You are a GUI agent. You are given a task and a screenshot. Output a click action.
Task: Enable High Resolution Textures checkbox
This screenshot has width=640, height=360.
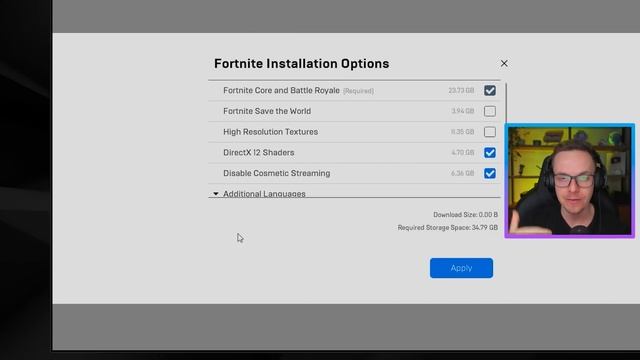pyautogui.click(x=490, y=132)
